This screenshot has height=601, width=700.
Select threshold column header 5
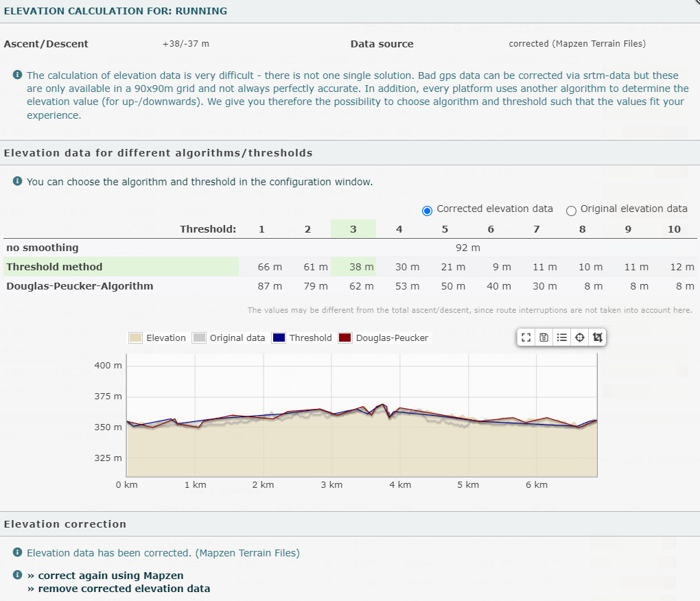[x=445, y=229]
